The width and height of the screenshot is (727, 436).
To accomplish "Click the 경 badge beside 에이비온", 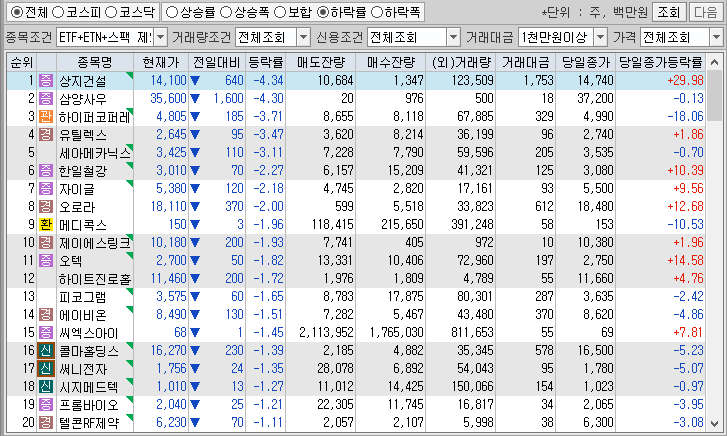I will point(46,314).
